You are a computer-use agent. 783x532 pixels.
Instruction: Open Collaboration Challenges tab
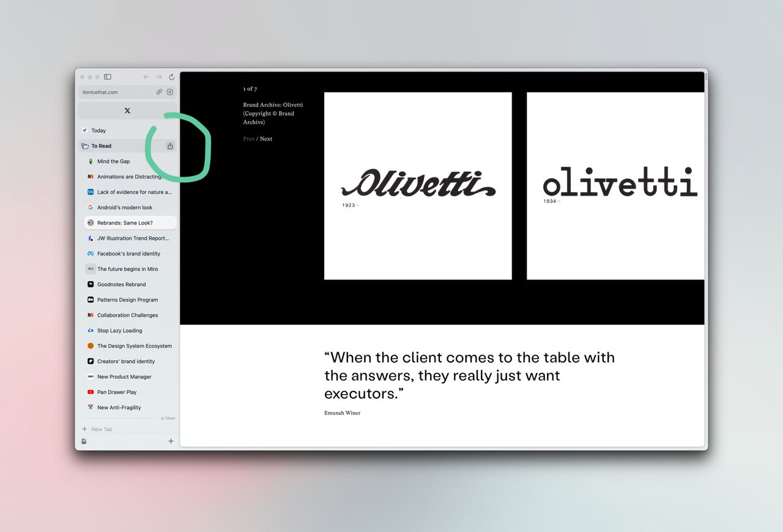pos(130,316)
